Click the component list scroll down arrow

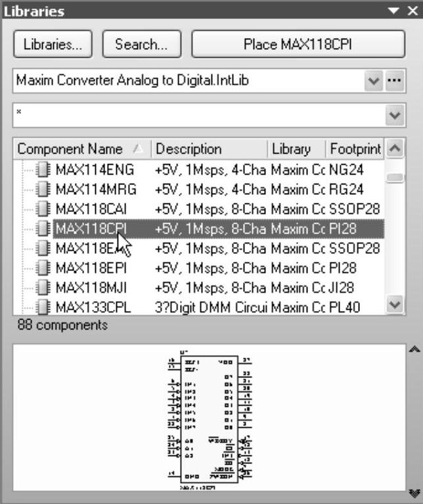[x=395, y=304]
